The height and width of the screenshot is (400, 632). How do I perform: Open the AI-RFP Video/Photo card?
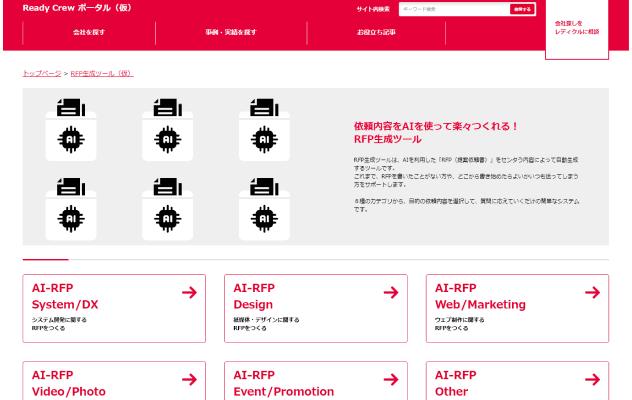click(113, 382)
